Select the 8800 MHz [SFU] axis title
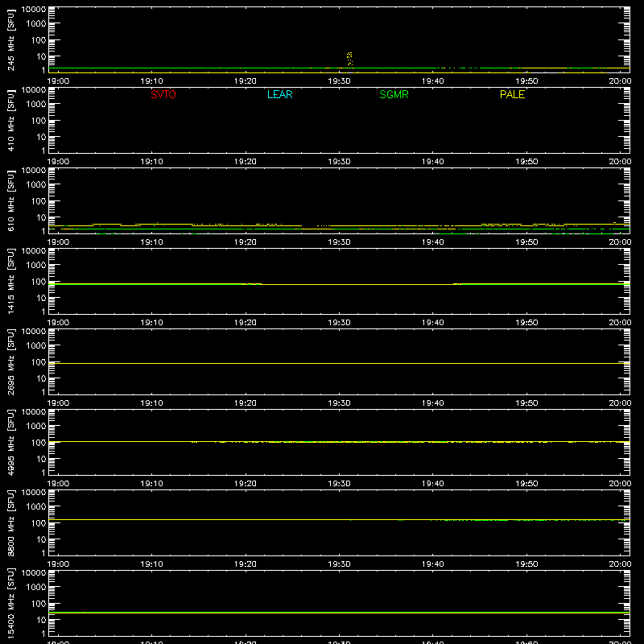 [11, 522]
